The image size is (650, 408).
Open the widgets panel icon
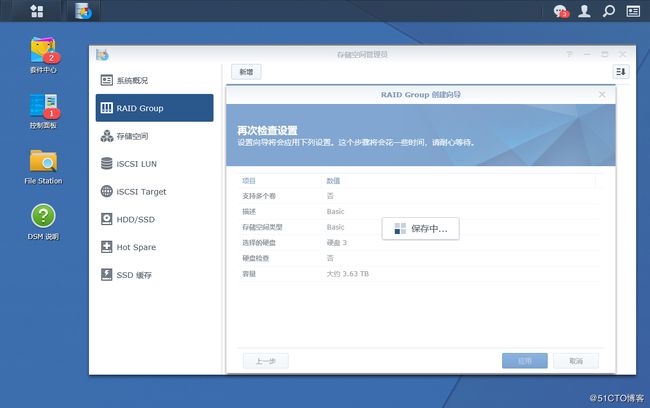(x=633, y=11)
